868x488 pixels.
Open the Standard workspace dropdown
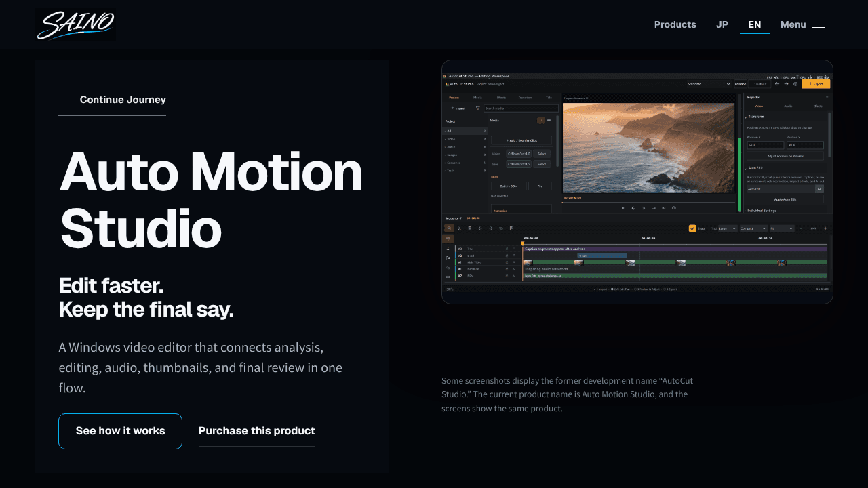pyautogui.click(x=709, y=84)
